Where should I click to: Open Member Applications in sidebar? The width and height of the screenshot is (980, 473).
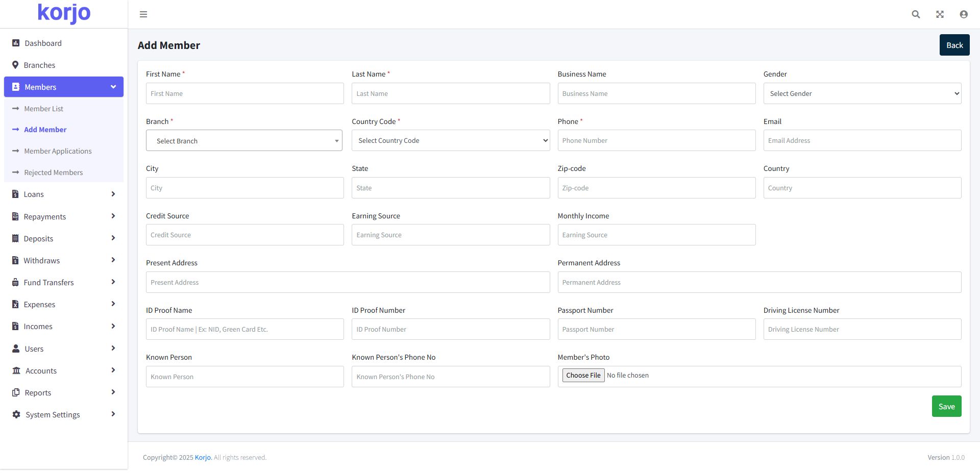[x=58, y=152]
